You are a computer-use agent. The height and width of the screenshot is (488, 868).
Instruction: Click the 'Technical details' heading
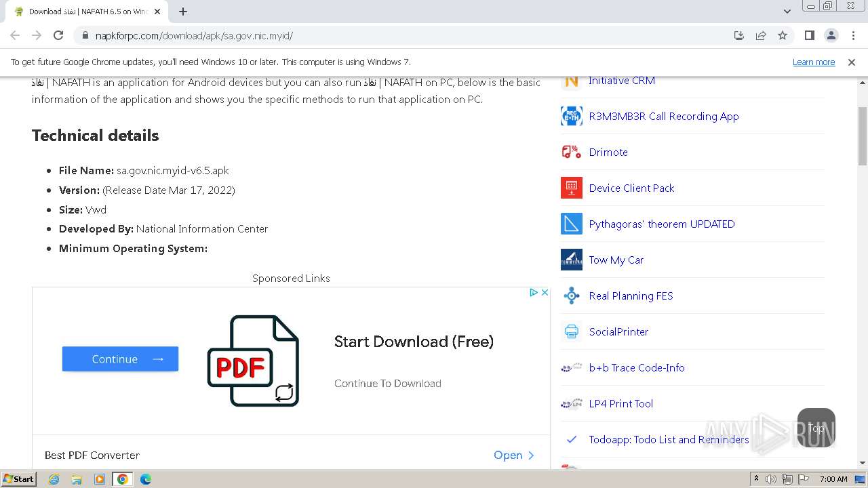click(96, 136)
